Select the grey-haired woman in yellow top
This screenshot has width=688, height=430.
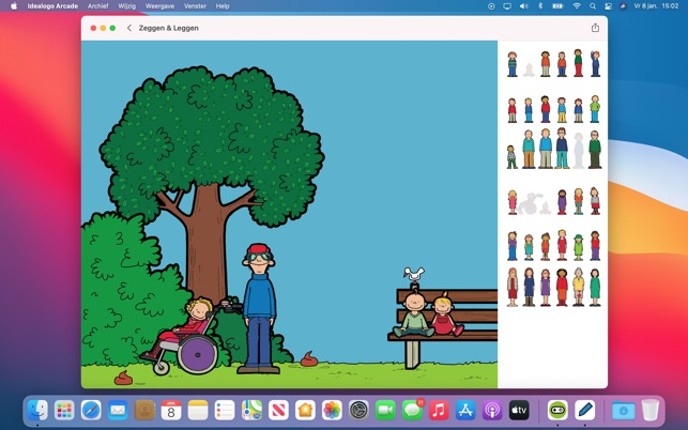578,287
